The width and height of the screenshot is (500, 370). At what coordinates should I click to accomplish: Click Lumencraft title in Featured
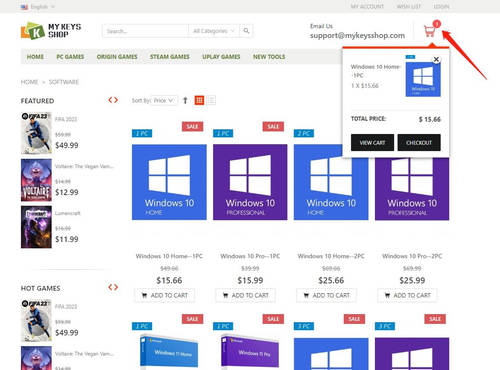click(68, 213)
